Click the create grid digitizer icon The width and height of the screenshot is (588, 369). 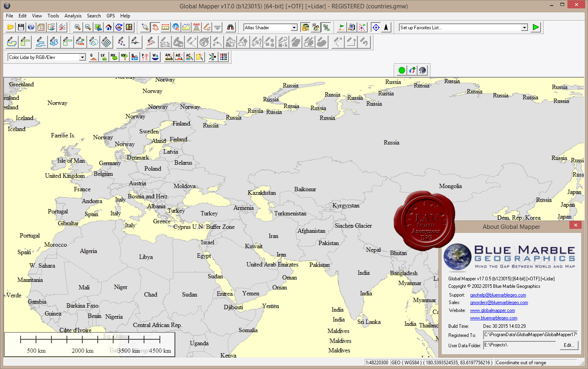pyautogui.click(x=106, y=42)
